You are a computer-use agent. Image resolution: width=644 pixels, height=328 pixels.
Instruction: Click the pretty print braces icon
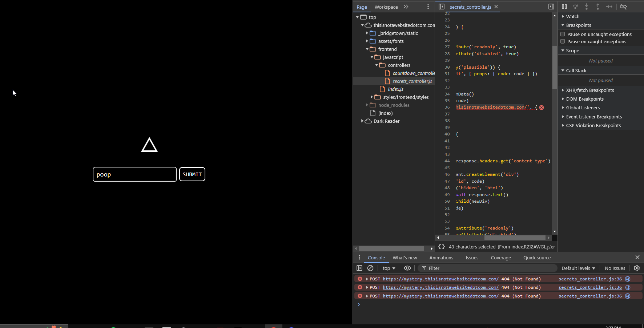click(x=442, y=247)
